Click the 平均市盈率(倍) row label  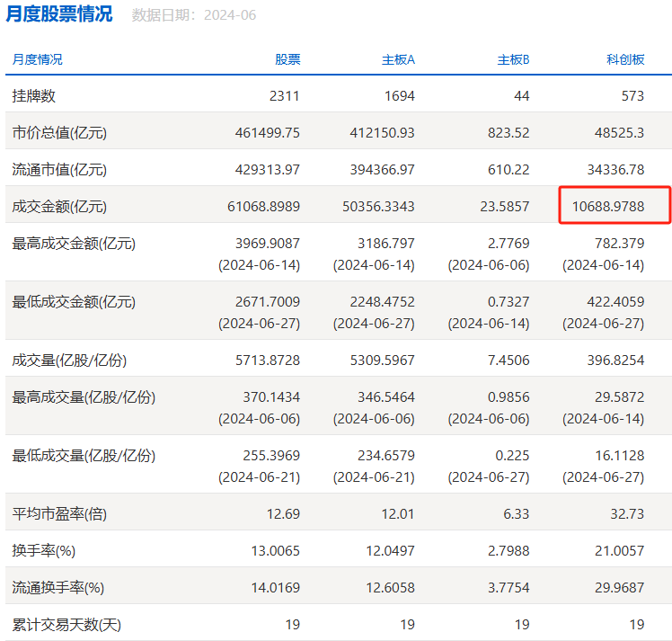[x=59, y=514]
